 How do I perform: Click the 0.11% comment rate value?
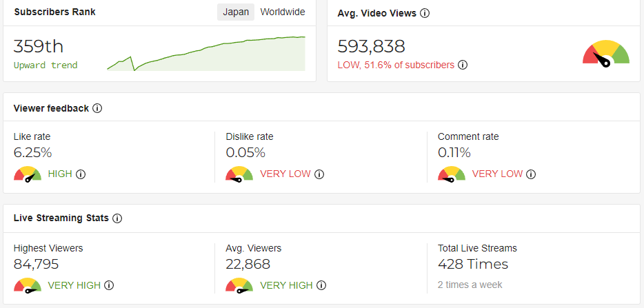click(454, 153)
